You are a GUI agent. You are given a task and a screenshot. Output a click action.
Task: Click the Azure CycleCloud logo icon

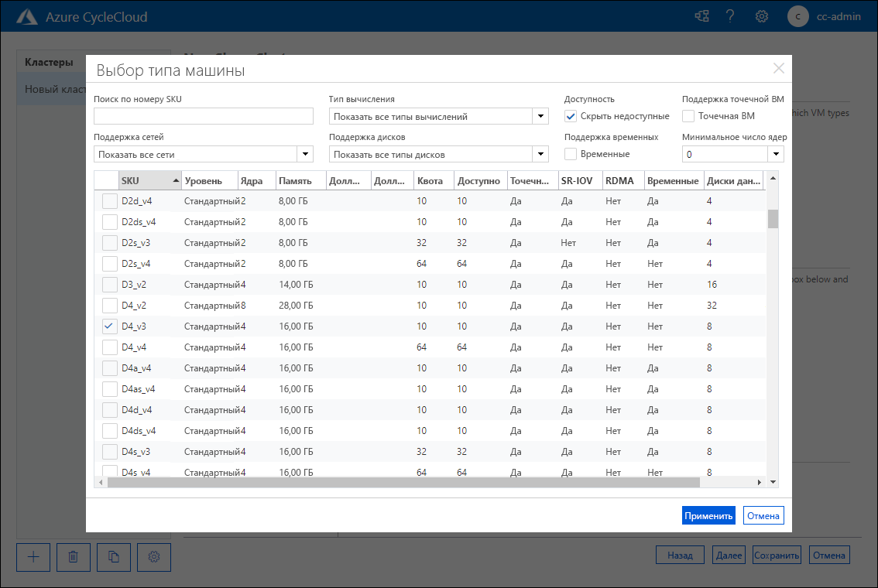coord(27,16)
